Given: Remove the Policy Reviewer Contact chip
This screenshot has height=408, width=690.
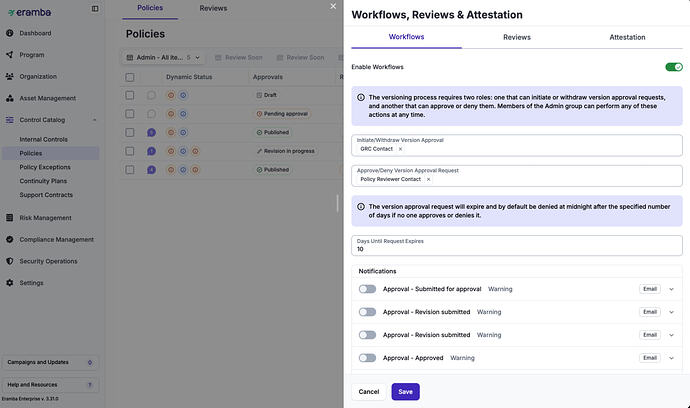Looking at the screenshot, I should pos(428,179).
